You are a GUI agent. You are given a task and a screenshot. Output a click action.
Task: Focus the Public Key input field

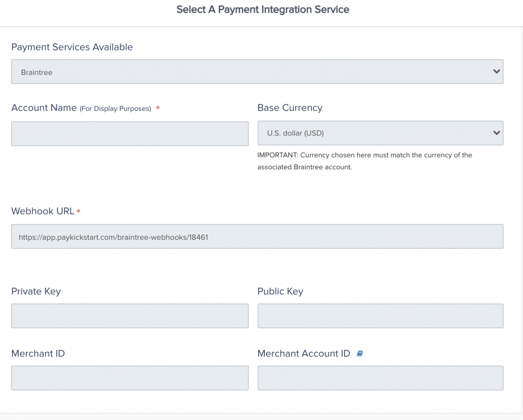(x=380, y=315)
